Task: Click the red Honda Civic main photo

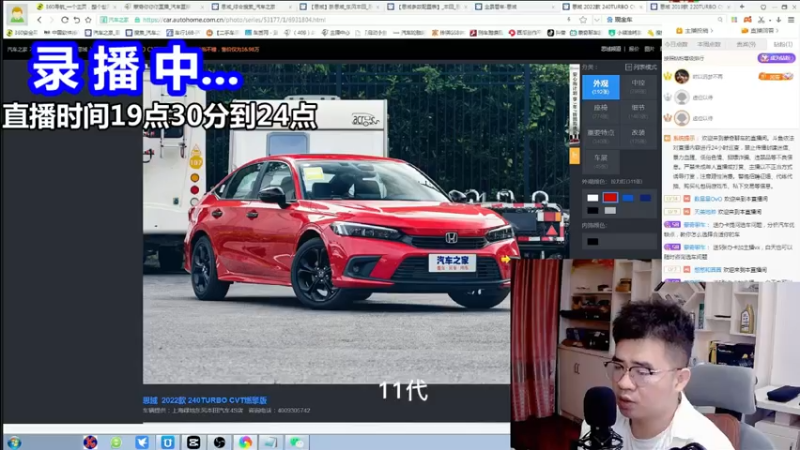Action: 356,223
